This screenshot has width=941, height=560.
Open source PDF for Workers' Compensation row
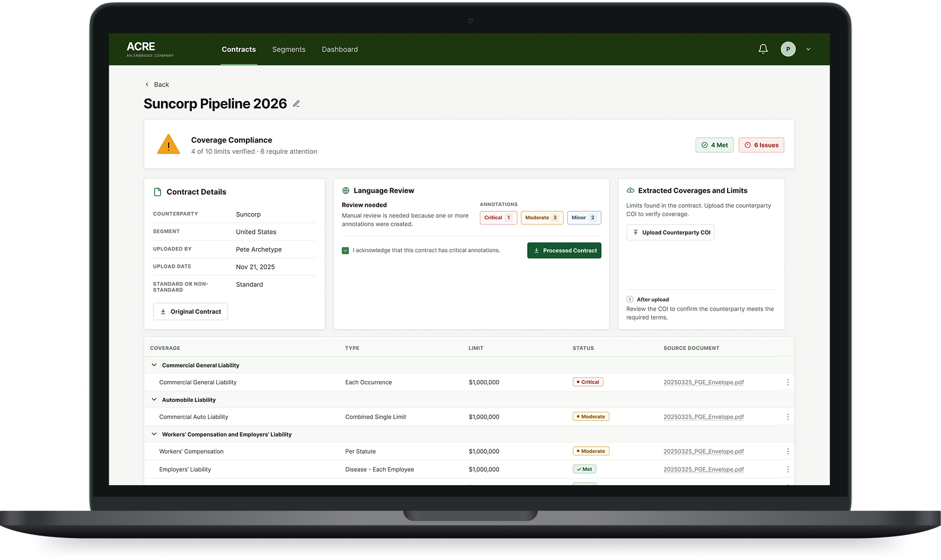coord(703,451)
